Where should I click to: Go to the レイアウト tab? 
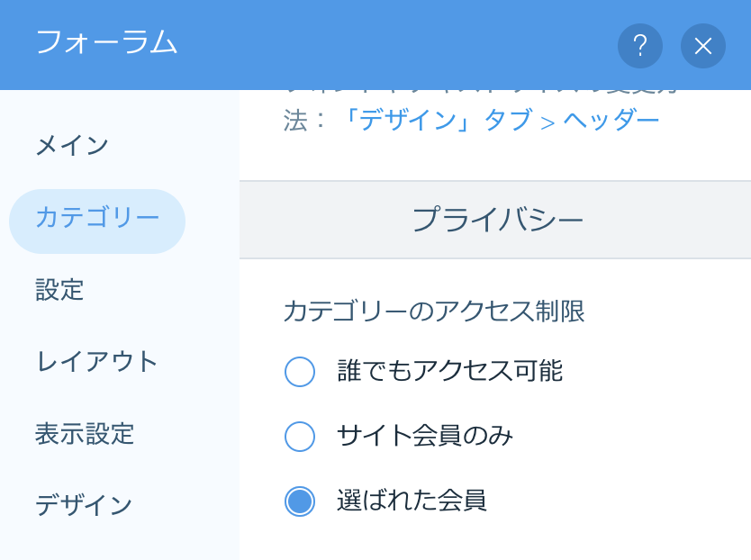[97, 362]
